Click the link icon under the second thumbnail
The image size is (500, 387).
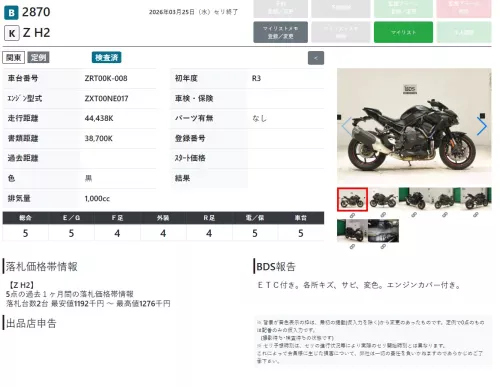tap(383, 215)
